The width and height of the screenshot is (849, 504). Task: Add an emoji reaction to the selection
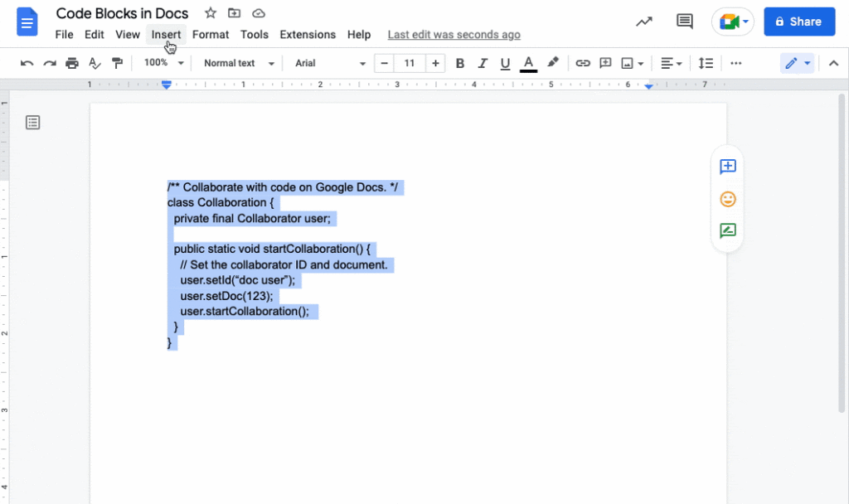727,199
